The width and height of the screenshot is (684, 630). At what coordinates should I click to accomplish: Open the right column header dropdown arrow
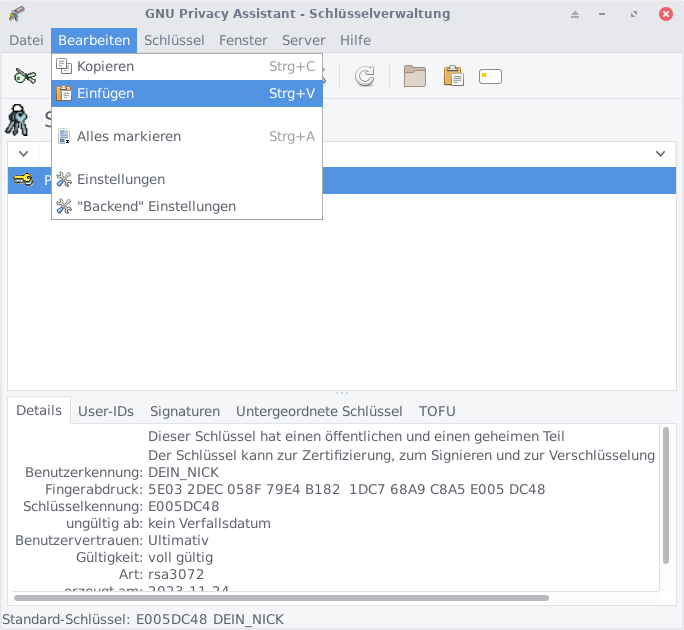pos(660,154)
